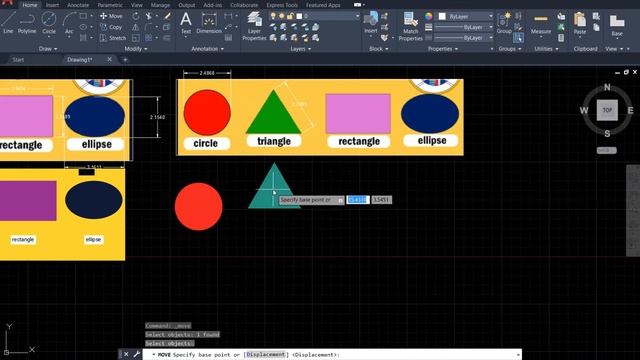Toggle layer lock padlock icon
Image resolution: width=640 pixels, height=360 pixels.
(x=290, y=16)
